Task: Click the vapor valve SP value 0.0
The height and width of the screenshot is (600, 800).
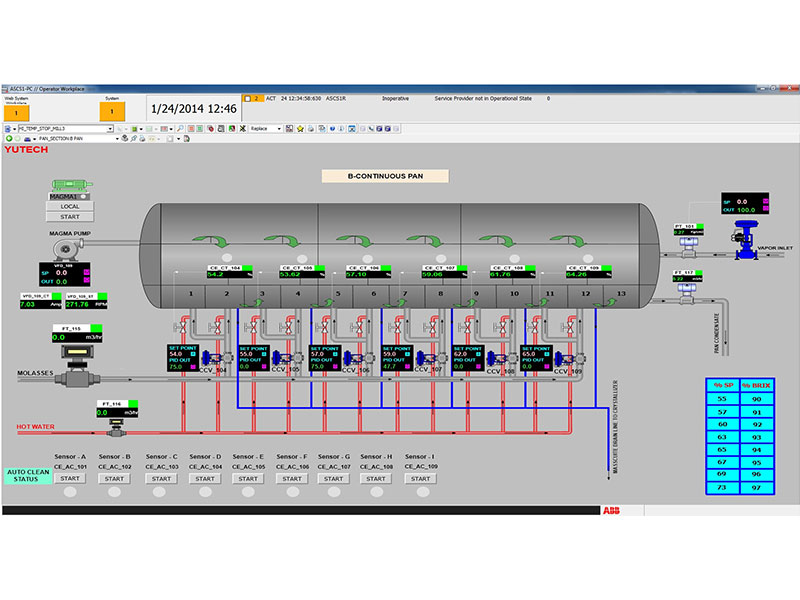Action: coord(742,202)
